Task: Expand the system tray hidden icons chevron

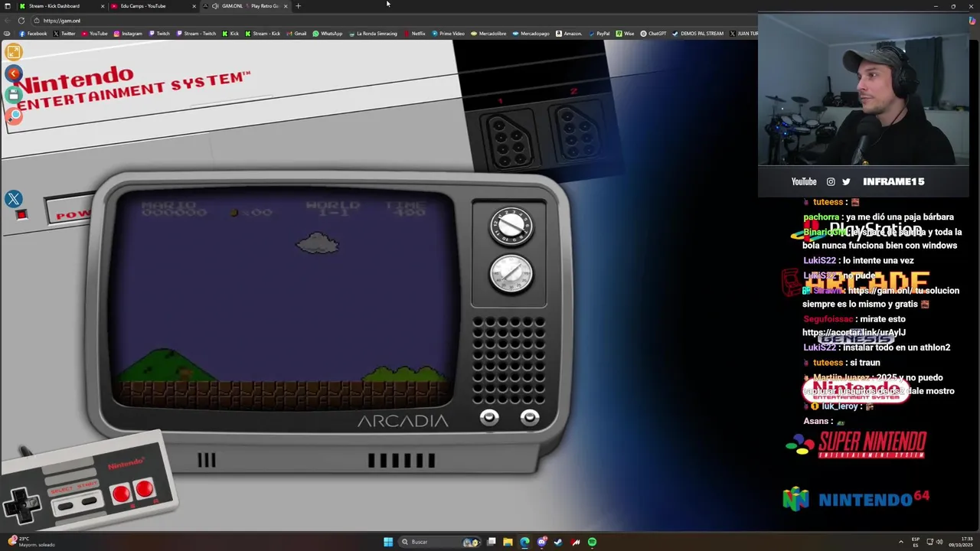Action: [x=901, y=542]
